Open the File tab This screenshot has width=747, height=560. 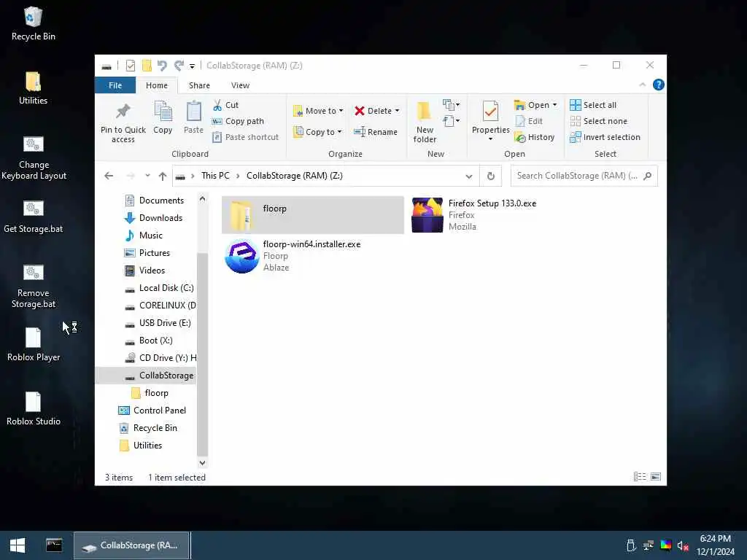pyautogui.click(x=115, y=85)
